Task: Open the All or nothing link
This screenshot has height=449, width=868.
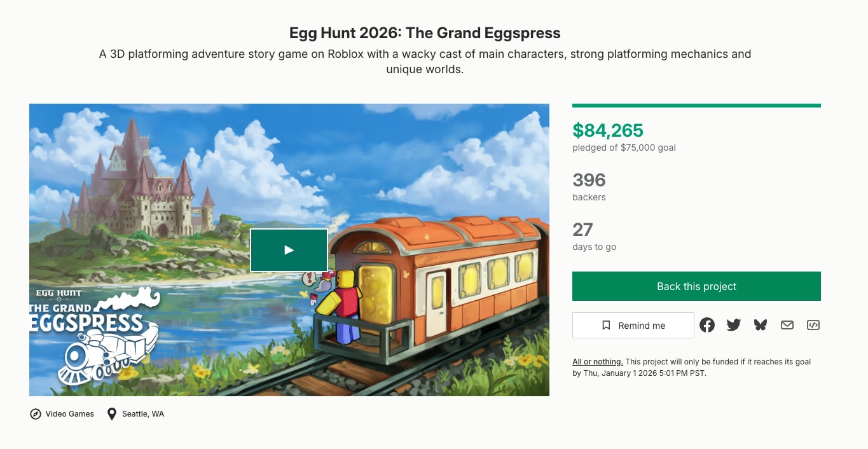Action: coord(597,362)
